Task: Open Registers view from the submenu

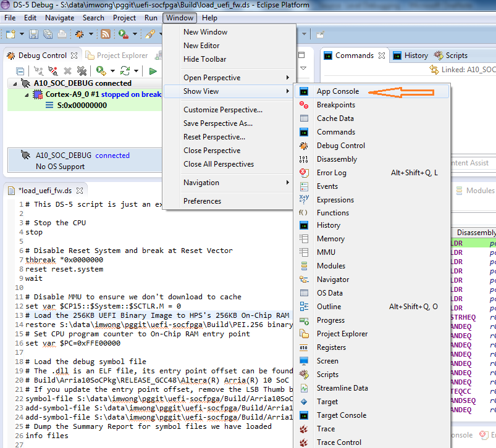Action: coord(331,347)
